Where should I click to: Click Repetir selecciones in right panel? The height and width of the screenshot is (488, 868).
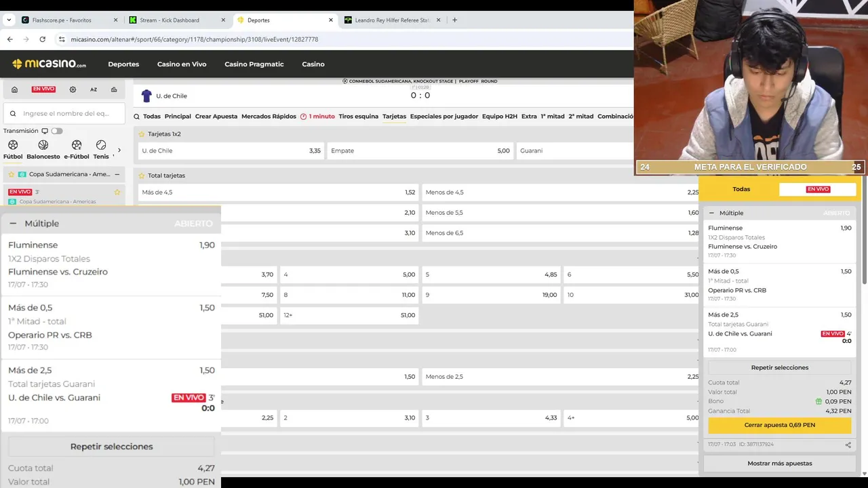tap(779, 367)
